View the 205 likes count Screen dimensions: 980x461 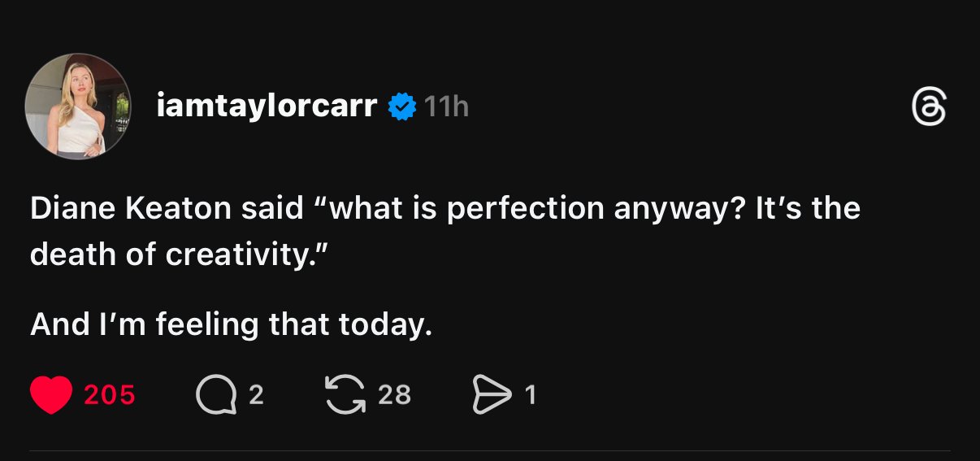pyautogui.click(x=110, y=395)
